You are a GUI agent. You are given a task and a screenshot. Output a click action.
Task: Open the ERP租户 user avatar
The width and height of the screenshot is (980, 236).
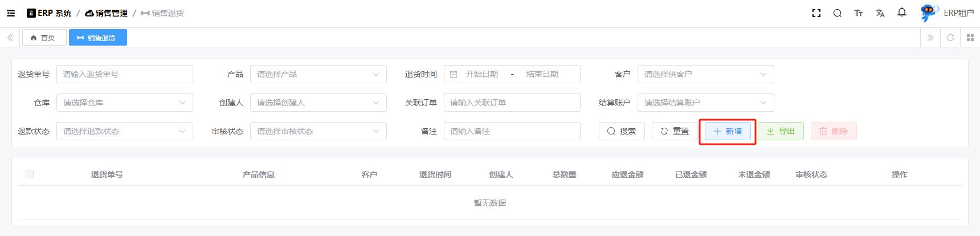929,13
